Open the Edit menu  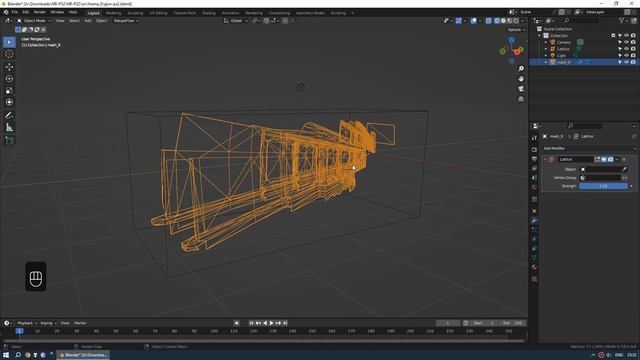click(x=26, y=12)
